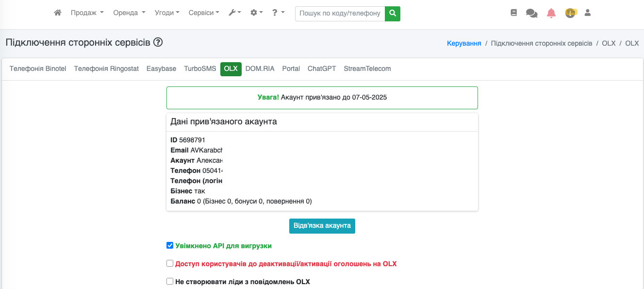Click the Керування breadcrumb link
Image resolution: width=644 pixels, height=289 pixels.
pos(464,43)
